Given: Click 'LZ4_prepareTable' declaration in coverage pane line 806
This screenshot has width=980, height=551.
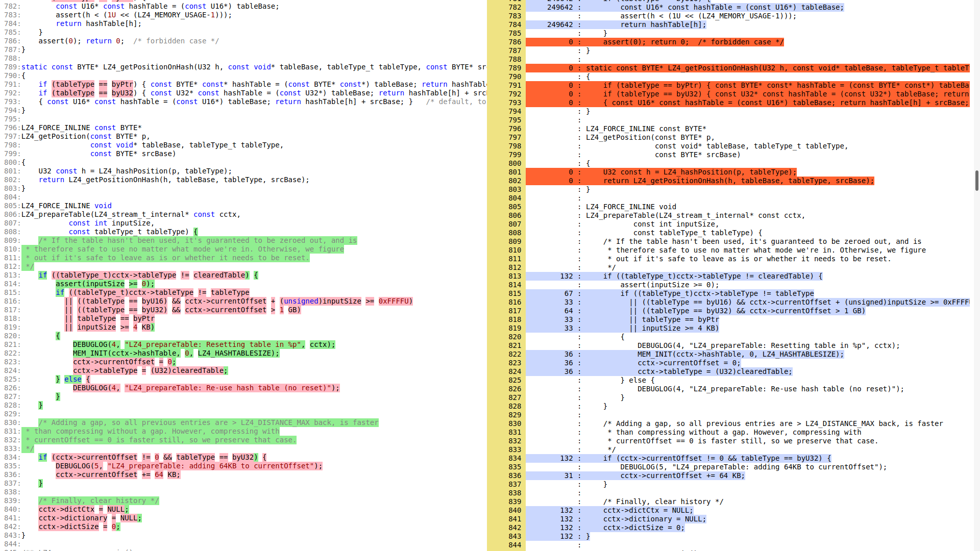Looking at the screenshot, I should 620,215.
